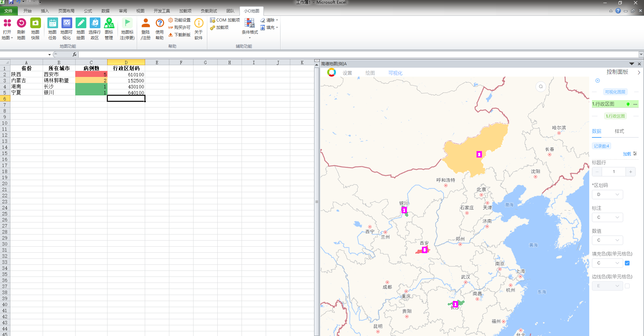Enable the 边线色 border color checkbox
644x336 pixels.
point(627,286)
